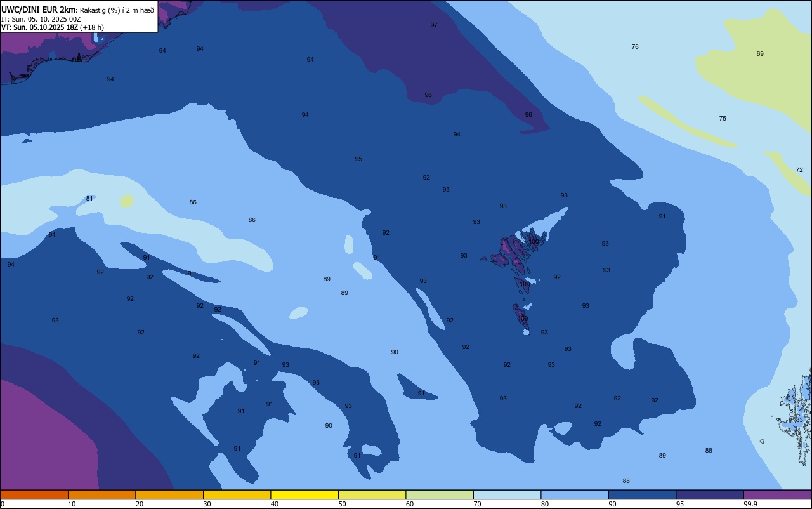Click the map value 76
Image resolution: width=812 pixels, height=509 pixels.
click(635, 47)
